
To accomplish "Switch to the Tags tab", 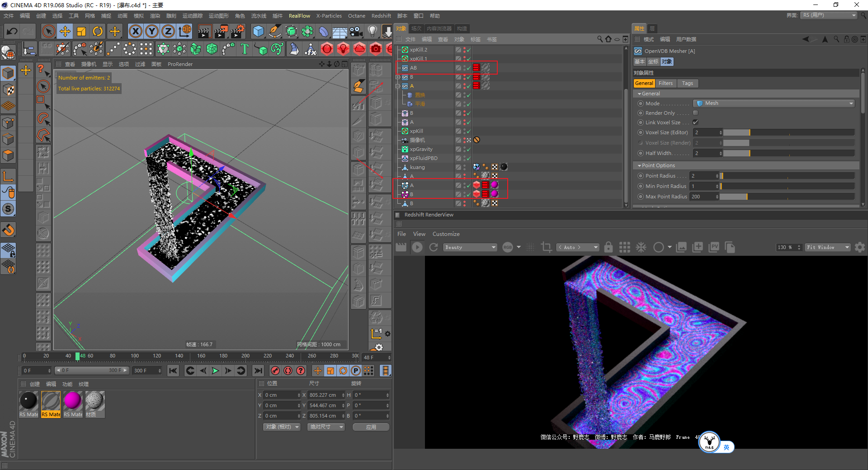I will pyautogui.click(x=688, y=83).
